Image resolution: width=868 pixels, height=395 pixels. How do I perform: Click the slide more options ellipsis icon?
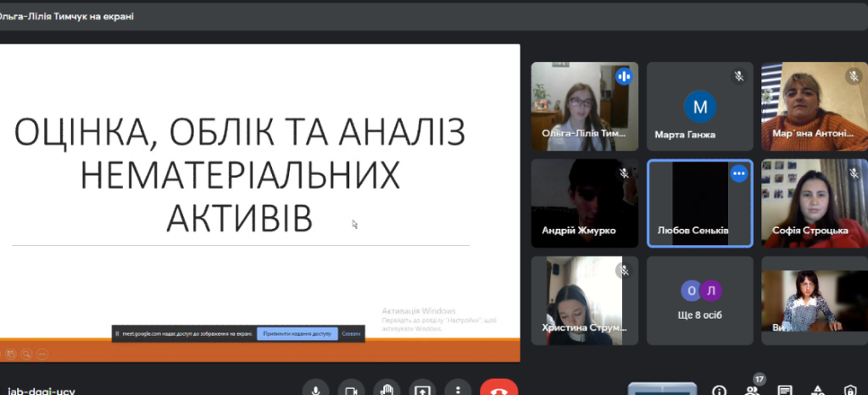point(42,353)
